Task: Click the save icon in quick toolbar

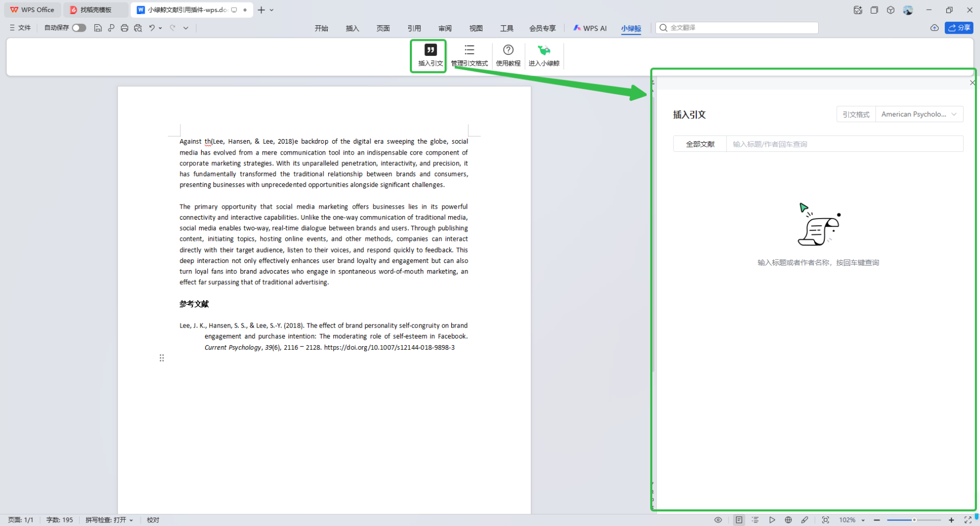Action: (x=98, y=28)
